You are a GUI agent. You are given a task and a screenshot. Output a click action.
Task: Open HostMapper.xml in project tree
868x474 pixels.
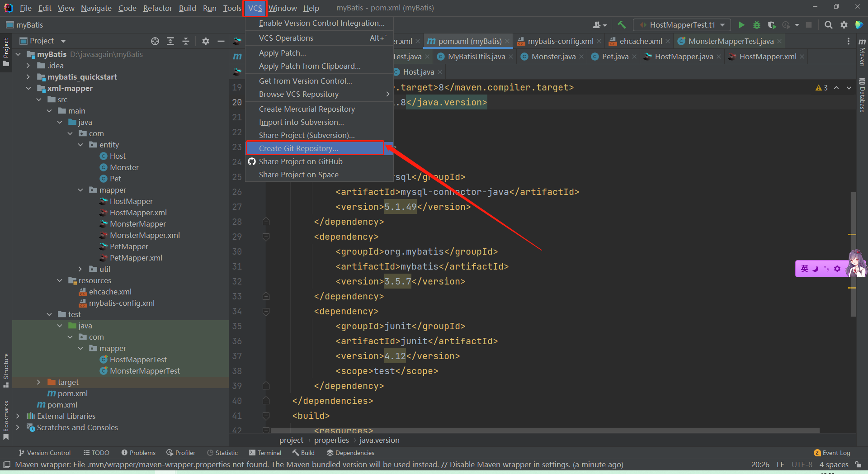point(138,213)
